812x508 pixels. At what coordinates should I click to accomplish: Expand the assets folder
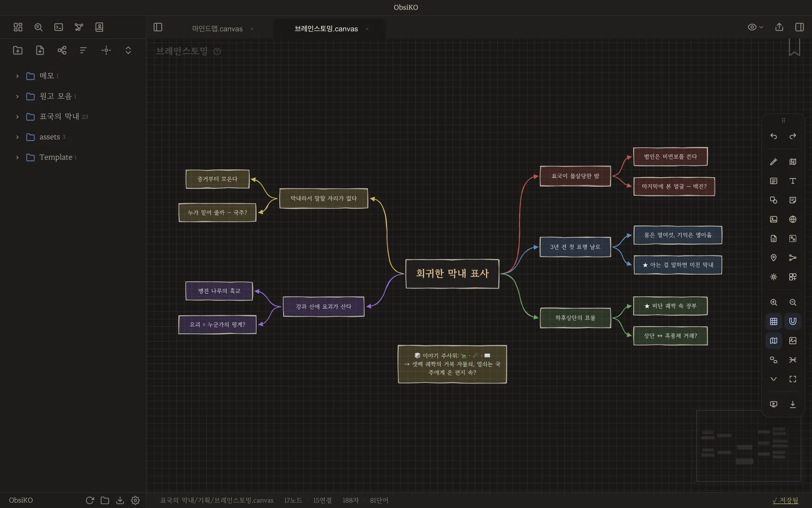click(17, 137)
